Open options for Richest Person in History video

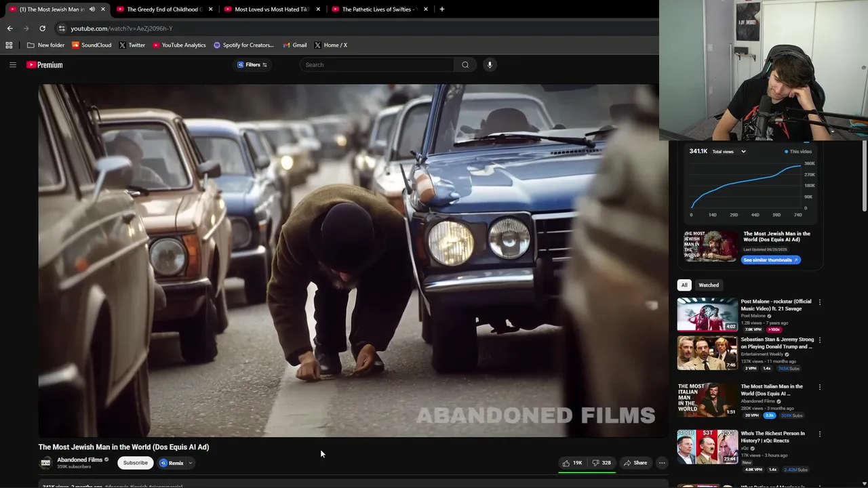820,434
